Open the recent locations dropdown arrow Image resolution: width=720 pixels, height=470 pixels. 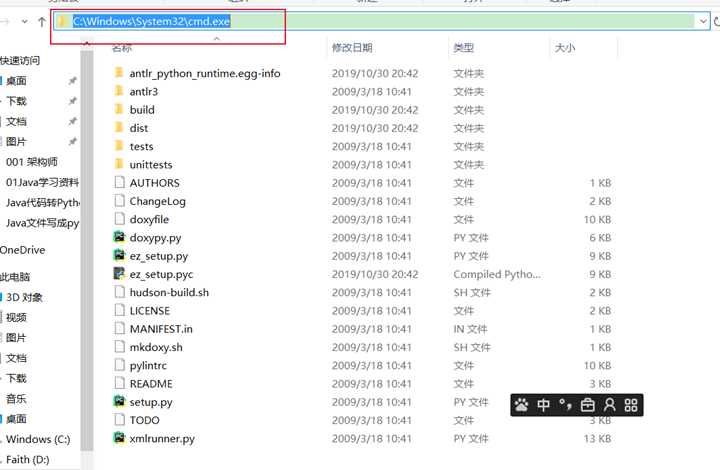tap(24, 22)
